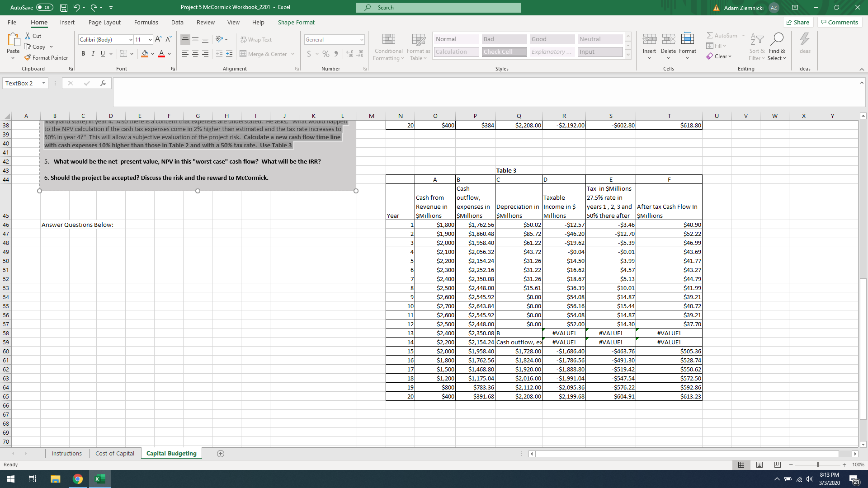Open the Format Painter
Viewport: 868px width, 488px height.
coord(47,57)
